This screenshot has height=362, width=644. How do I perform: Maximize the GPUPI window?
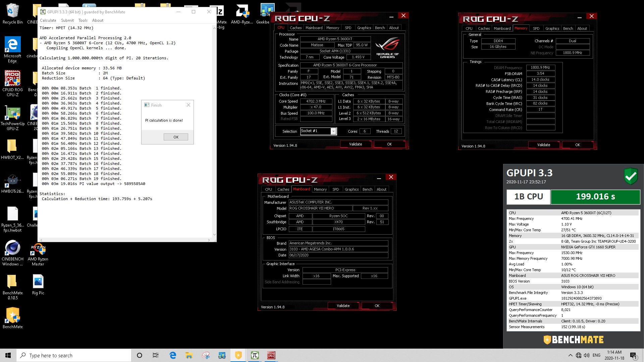[x=194, y=12]
